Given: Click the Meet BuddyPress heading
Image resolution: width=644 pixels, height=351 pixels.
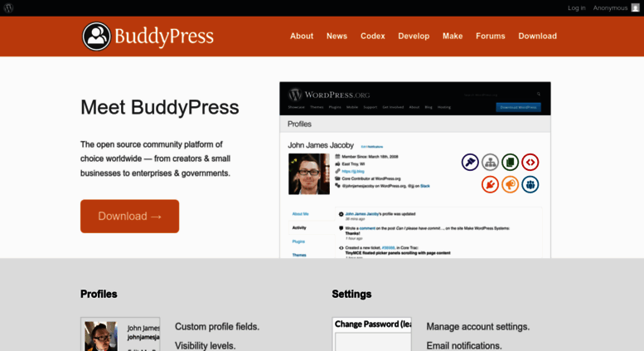Looking at the screenshot, I should (x=159, y=107).
